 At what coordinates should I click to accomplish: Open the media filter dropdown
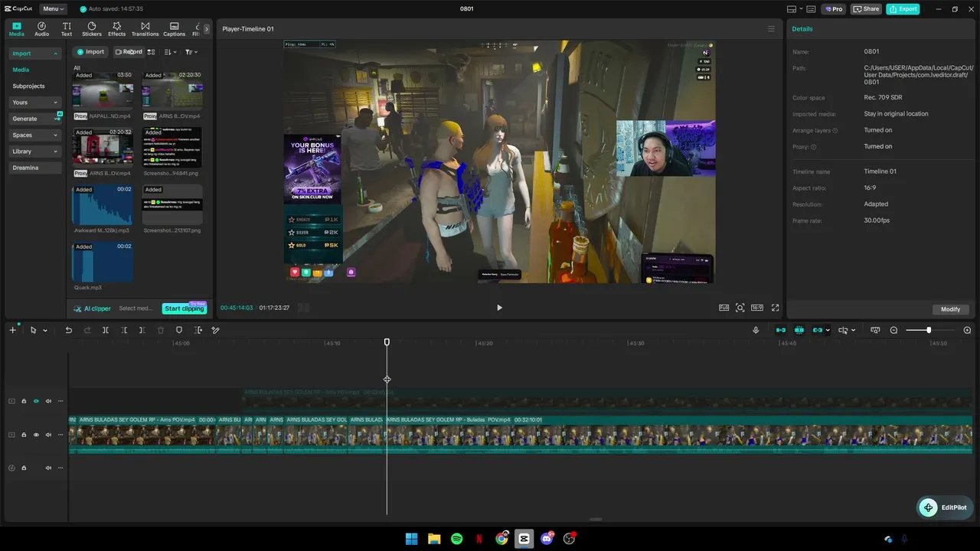pos(191,52)
